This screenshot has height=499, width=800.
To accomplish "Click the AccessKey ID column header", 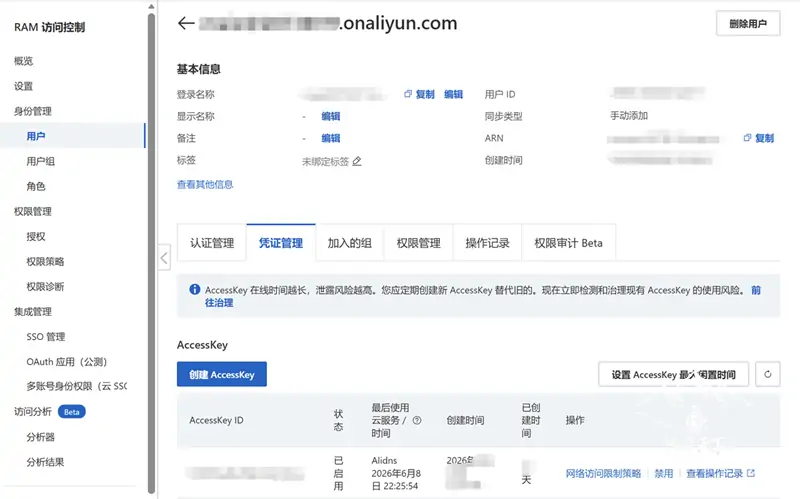I will (216, 420).
